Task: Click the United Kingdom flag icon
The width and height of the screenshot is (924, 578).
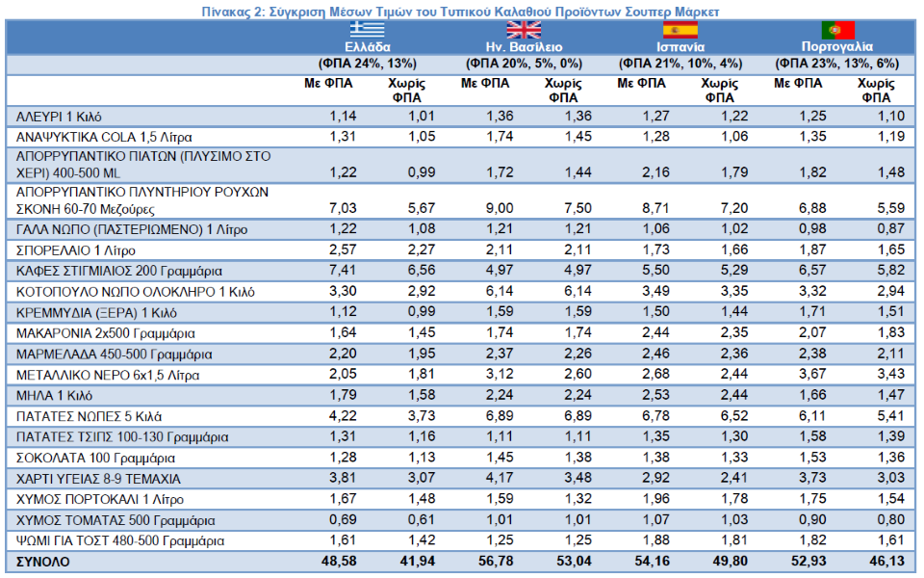Action: pos(524,29)
